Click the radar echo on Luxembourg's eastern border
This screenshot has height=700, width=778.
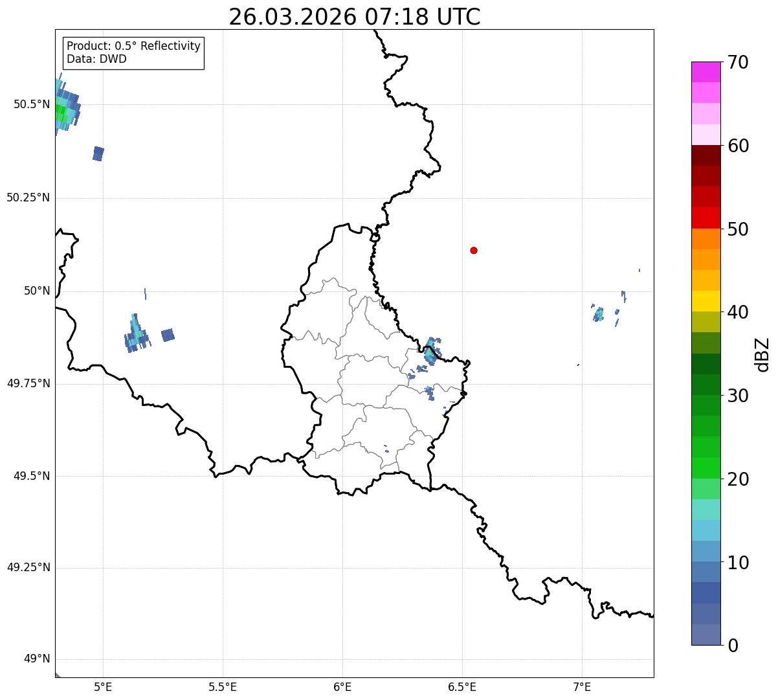(431, 351)
